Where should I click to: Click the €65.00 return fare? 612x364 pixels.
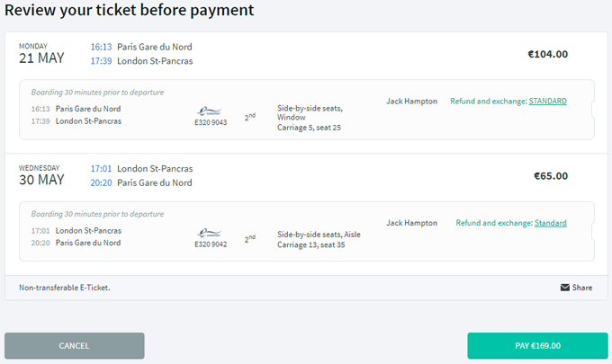[551, 176]
